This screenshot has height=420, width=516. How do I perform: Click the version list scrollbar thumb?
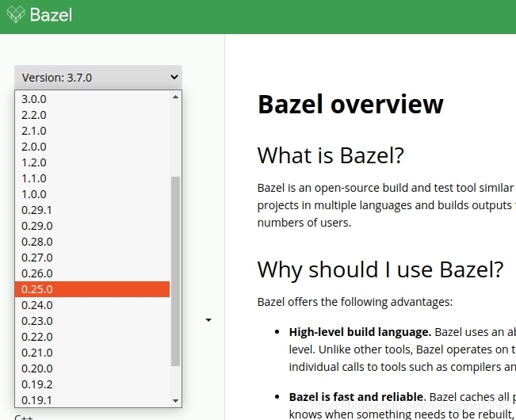pyautogui.click(x=175, y=271)
